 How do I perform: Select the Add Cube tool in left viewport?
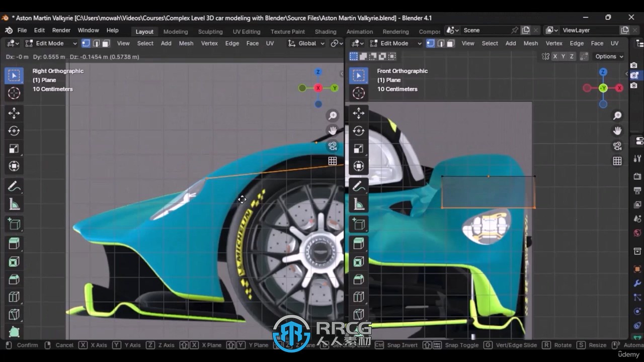14,224
